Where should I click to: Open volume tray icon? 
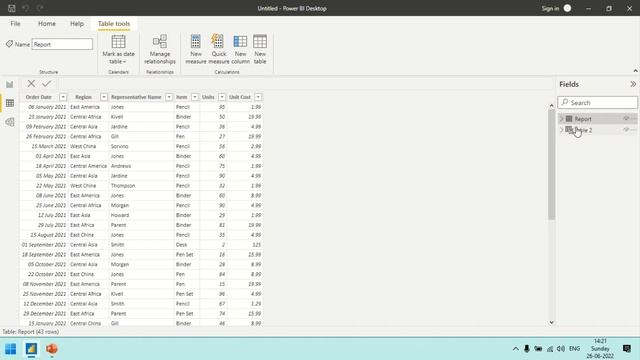(x=561, y=349)
